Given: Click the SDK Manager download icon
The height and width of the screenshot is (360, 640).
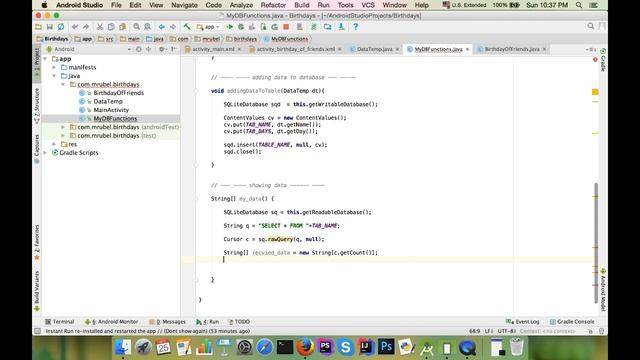Looking at the screenshot, I should [341, 27].
